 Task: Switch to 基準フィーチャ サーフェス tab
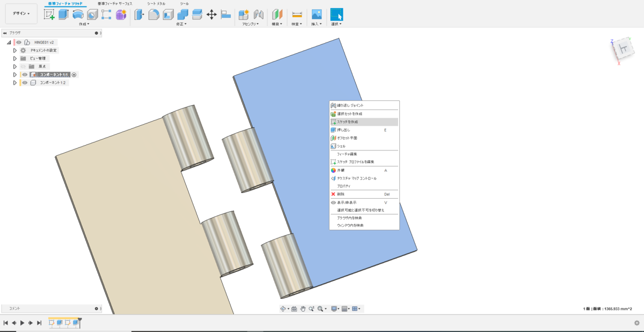(115, 4)
